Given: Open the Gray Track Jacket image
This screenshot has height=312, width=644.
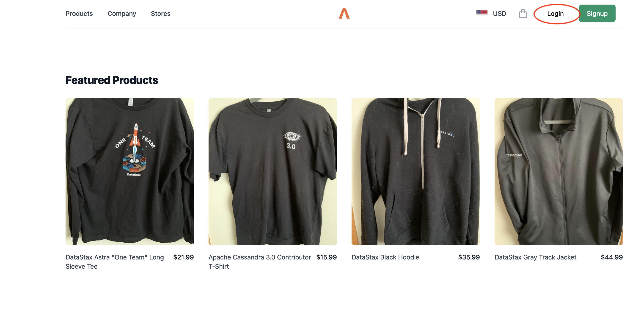Looking at the screenshot, I should (x=559, y=171).
